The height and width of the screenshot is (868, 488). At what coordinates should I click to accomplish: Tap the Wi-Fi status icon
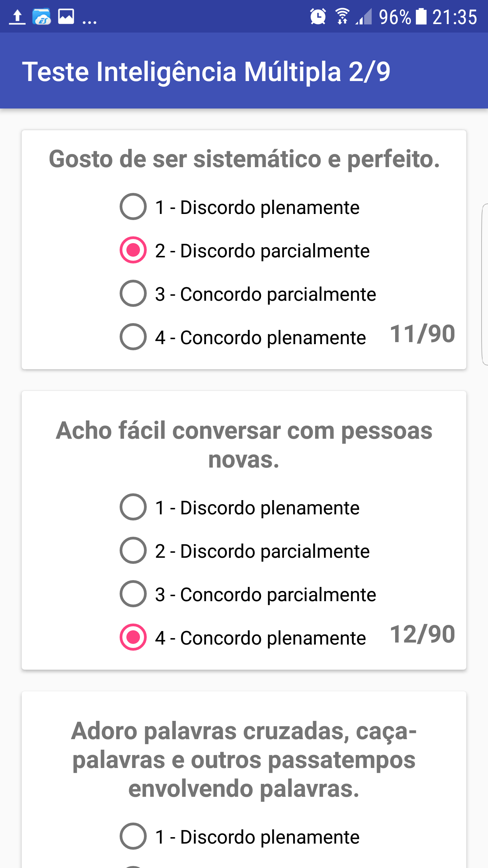[342, 16]
